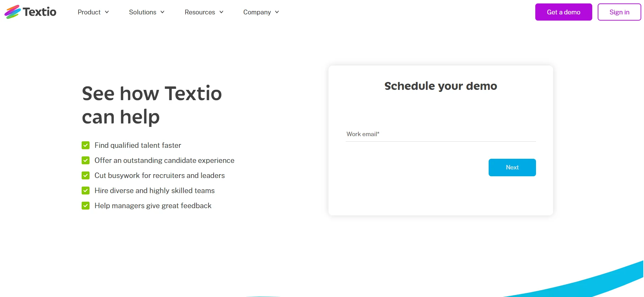Click checkmark icon beside Cut busywork for recruiters
This screenshot has width=644, height=297.
[x=86, y=176]
